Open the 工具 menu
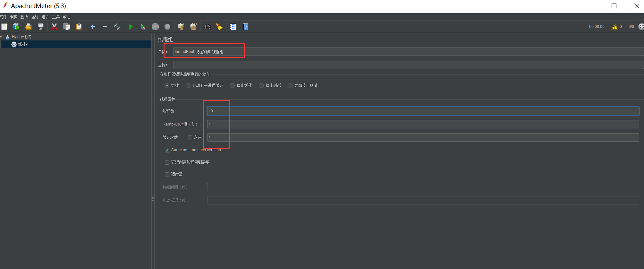 56,17
